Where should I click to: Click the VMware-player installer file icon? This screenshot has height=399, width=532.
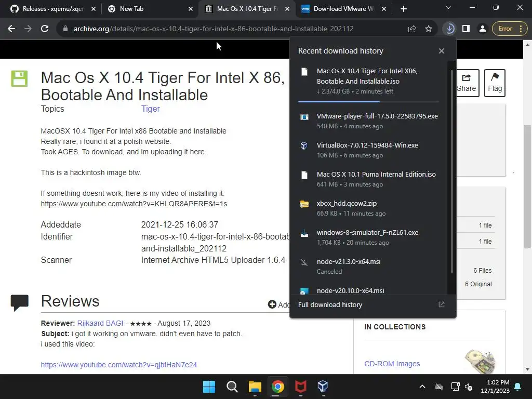tap(304, 117)
